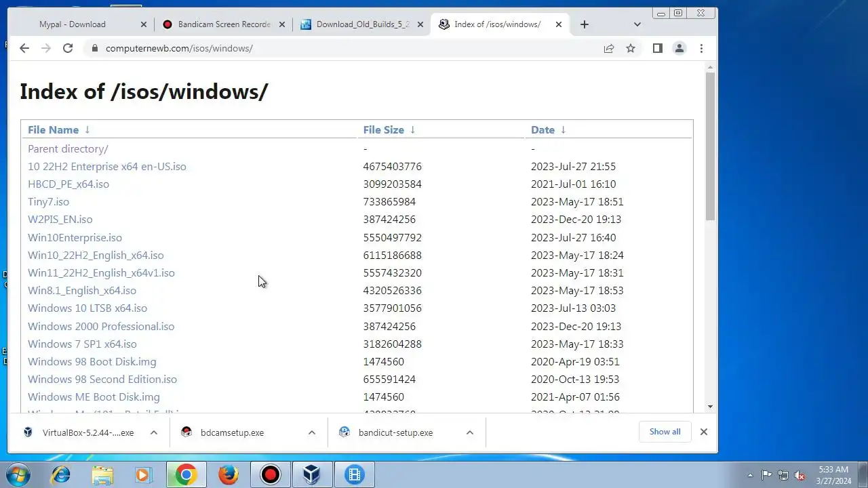This screenshot has width=868, height=488.
Task: Sort by Date column header
Action: 542,129
